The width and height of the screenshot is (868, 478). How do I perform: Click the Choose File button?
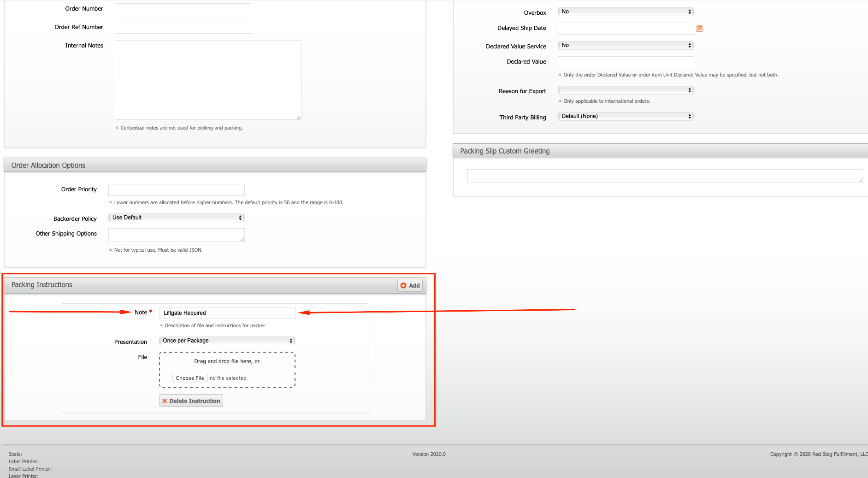click(190, 378)
